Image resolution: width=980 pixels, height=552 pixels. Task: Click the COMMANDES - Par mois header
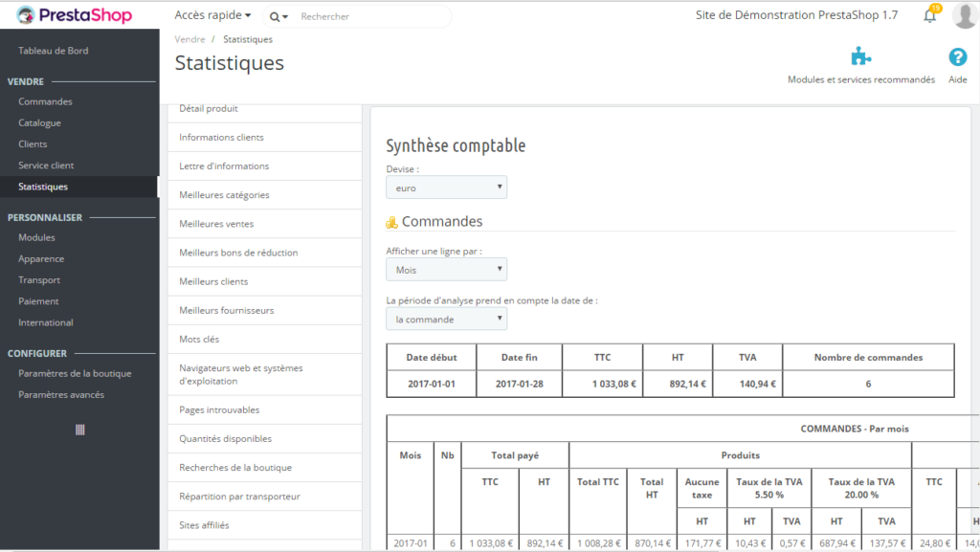[x=855, y=429]
